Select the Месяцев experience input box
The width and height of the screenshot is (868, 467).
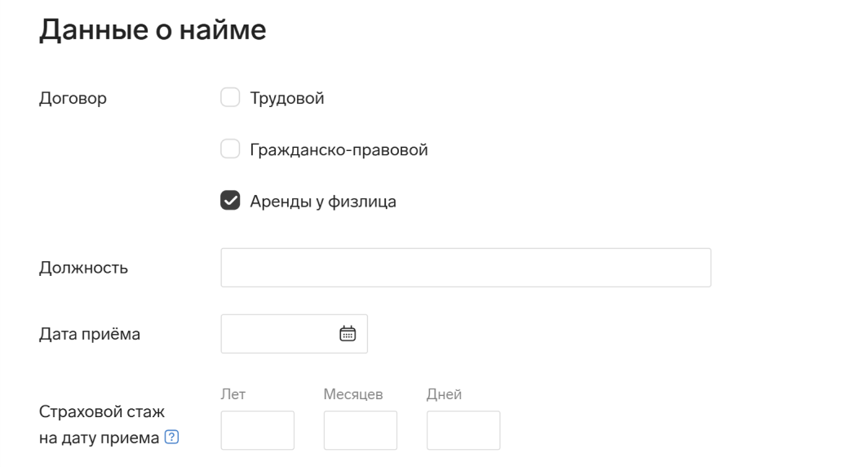[361, 430]
